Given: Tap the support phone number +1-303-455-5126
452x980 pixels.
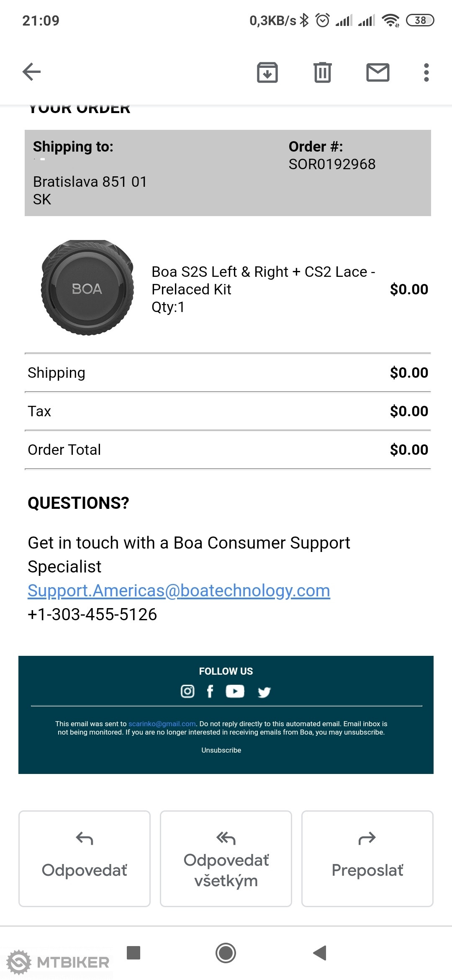Looking at the screenshot, I should pos(92,614).
